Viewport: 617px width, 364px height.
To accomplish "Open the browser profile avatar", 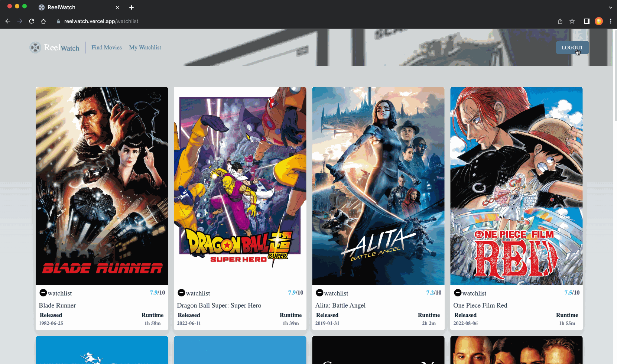I will click(x=599, y=21).
